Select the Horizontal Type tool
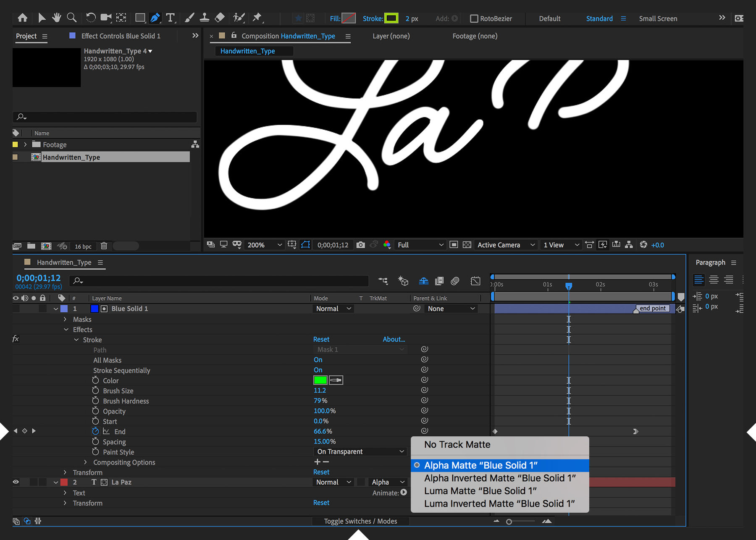Screen dimensions: 756x540 170,18
